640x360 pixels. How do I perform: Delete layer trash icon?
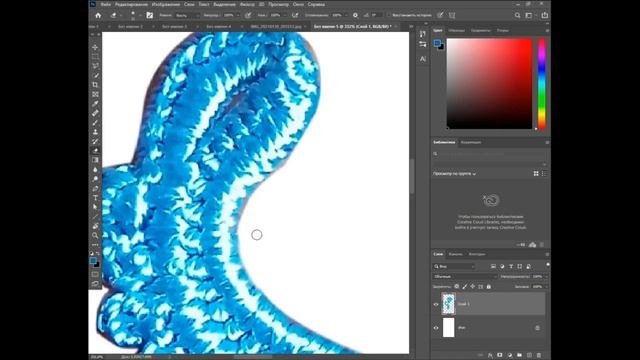(x=539, y=355)
